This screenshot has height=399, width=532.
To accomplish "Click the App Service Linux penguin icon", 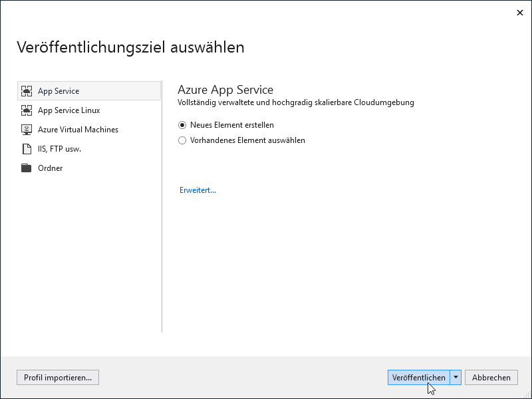I will (27, 110).
